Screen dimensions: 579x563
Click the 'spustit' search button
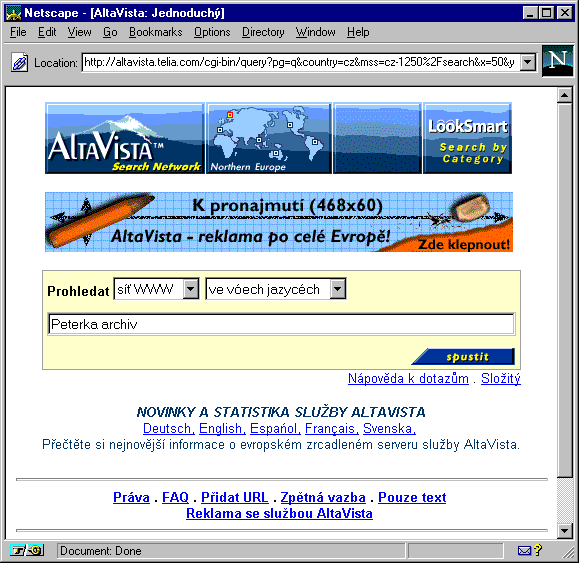point(463,356)
